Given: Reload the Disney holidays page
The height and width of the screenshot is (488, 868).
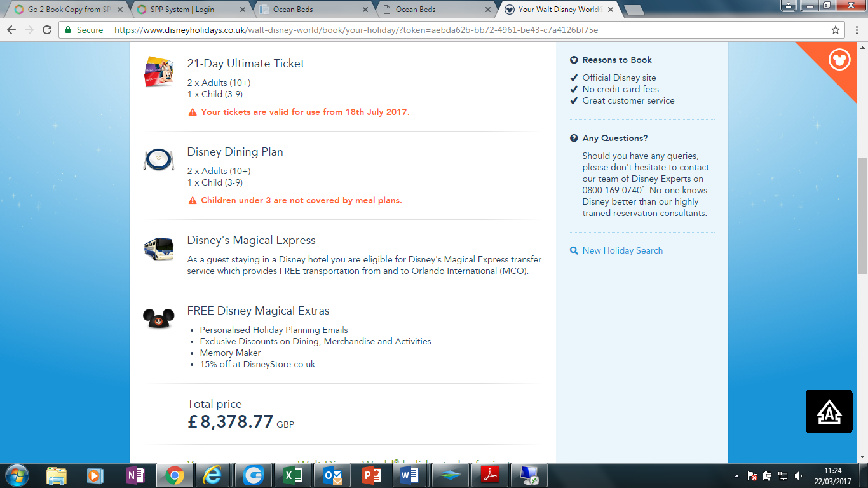Looking at the screenshot, I should pyautogui.click(x=47, y=30).
